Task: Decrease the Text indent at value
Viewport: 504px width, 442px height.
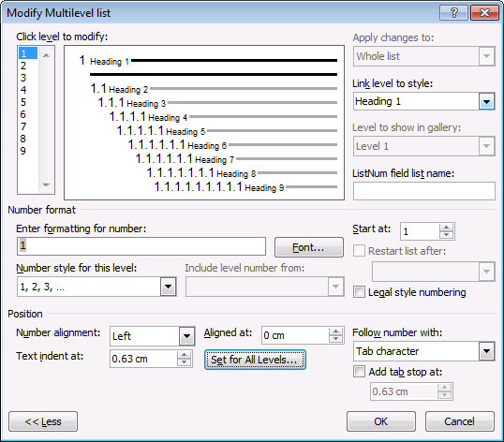Action: pyautogui.click(x=185, y=362)
